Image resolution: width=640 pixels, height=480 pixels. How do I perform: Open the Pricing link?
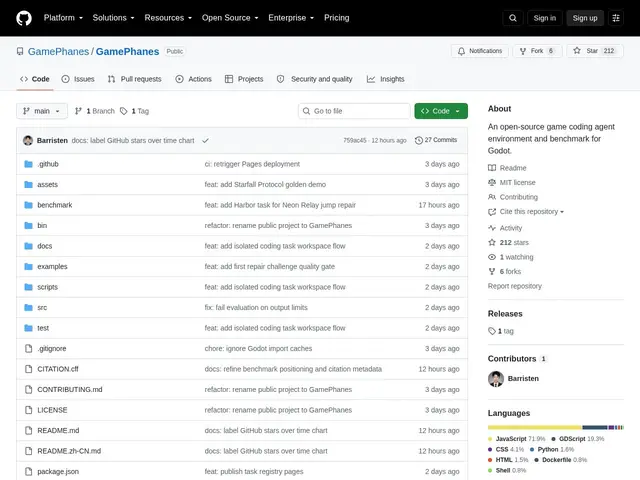(x=337, y=18)
